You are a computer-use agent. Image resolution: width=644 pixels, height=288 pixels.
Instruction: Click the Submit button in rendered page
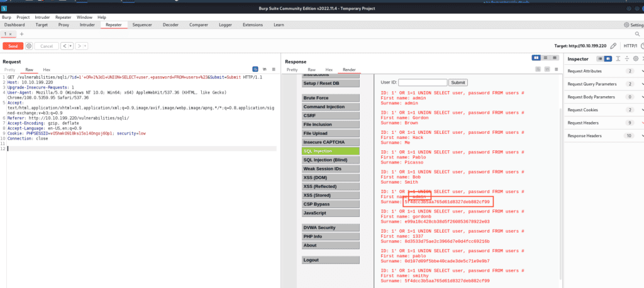[458, 82]
